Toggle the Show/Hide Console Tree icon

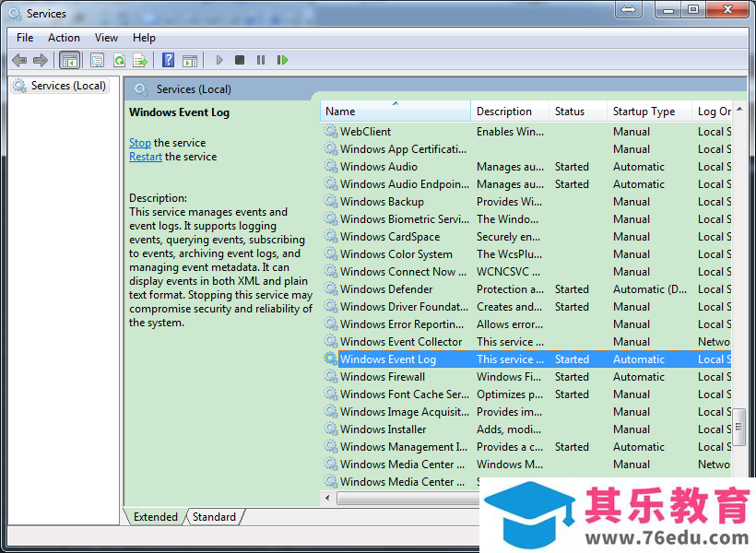coord(69,60)
